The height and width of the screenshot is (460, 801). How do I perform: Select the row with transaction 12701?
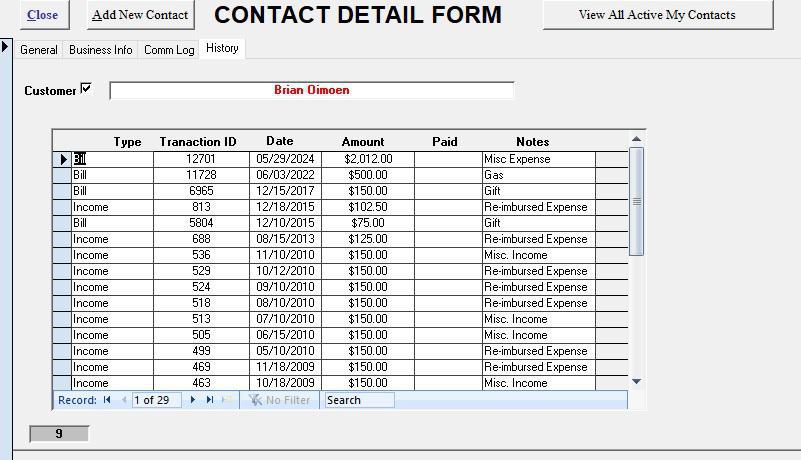(62, 159)
